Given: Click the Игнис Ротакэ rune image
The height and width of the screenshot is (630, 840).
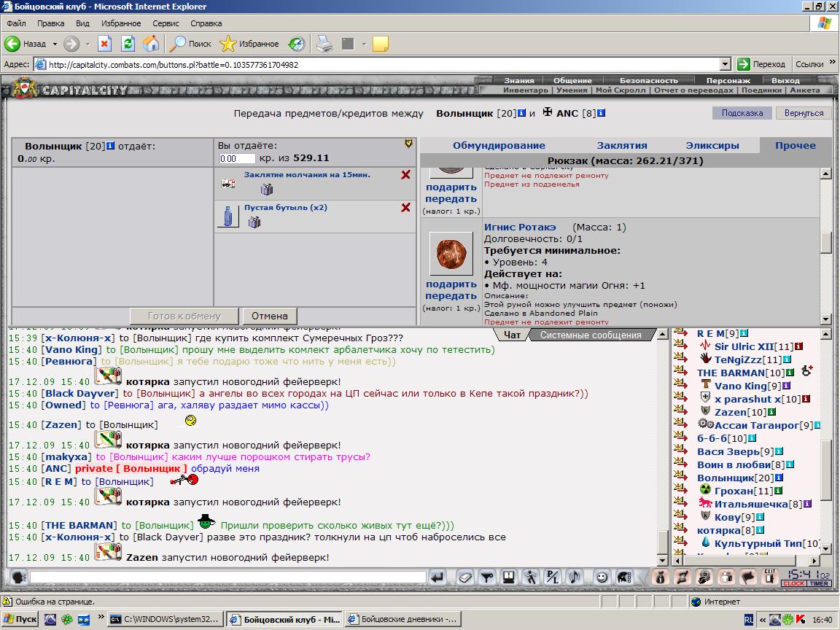Looking at the screenshot, I should (x=451, y=254).
